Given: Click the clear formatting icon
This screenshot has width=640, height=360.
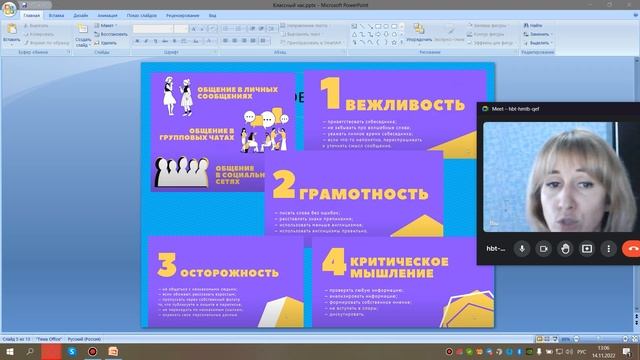Looking at the screenshot, I should [x=212, y=29].
